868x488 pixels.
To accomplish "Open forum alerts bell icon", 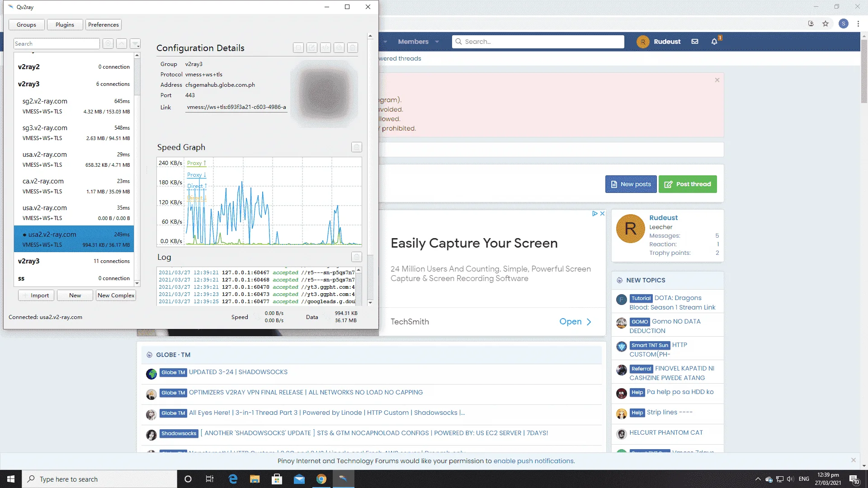I will pos(715,42).
